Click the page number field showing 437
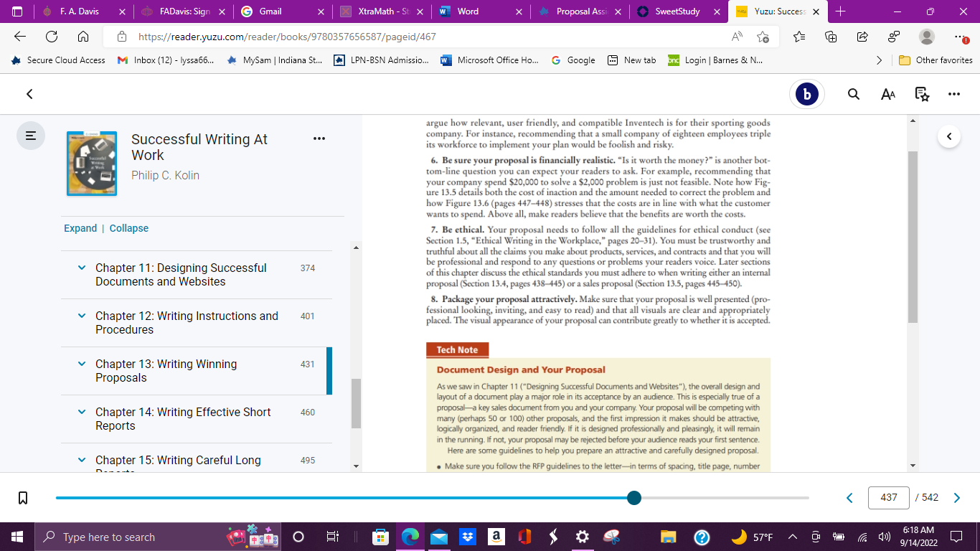The image size is (980, 551). pos(889,497)
